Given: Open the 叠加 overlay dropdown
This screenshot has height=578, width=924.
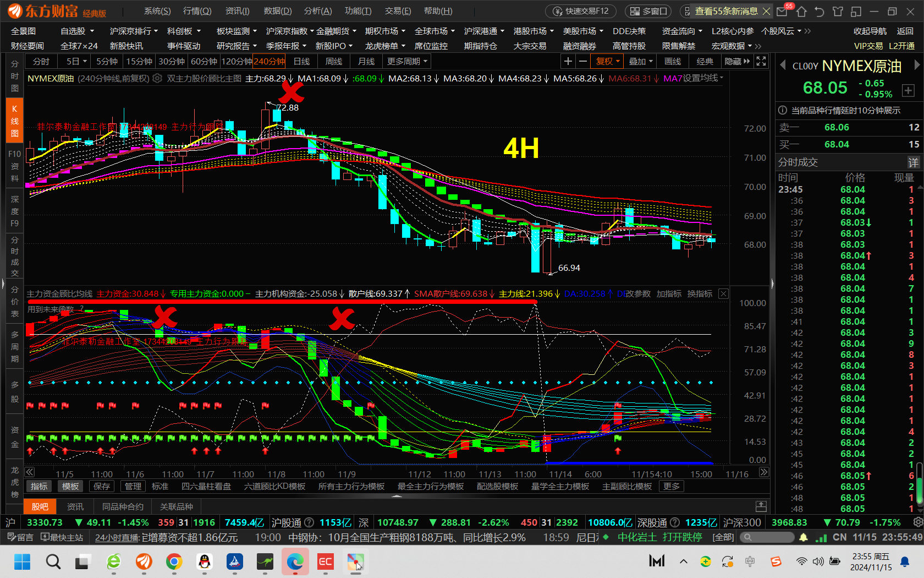Looking at the screenshot, I should 641,61.
